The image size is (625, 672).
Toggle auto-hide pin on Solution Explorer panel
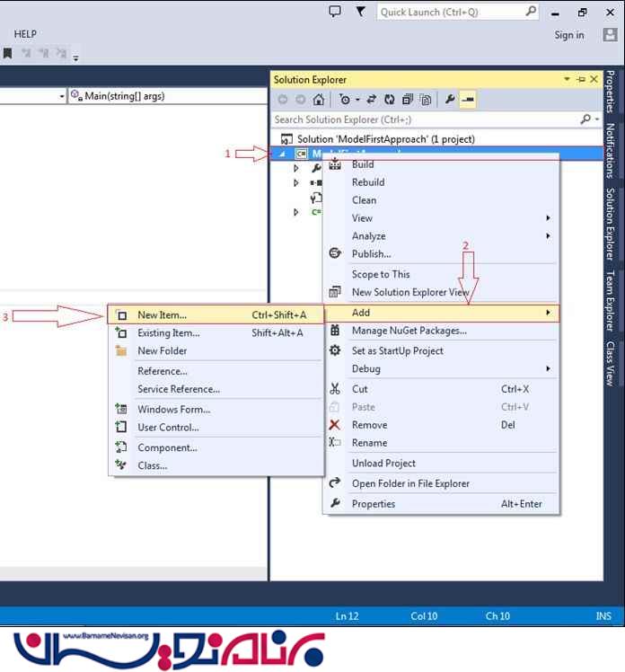point(581,80)
